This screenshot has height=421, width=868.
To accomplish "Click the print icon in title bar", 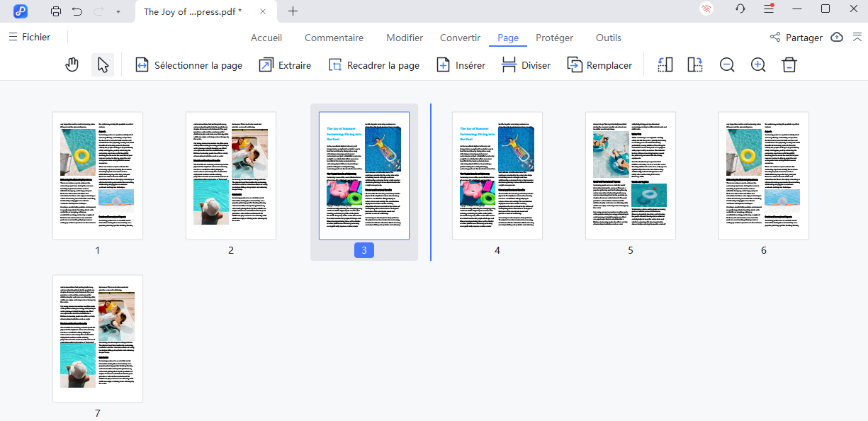I will tap(56, 11).
